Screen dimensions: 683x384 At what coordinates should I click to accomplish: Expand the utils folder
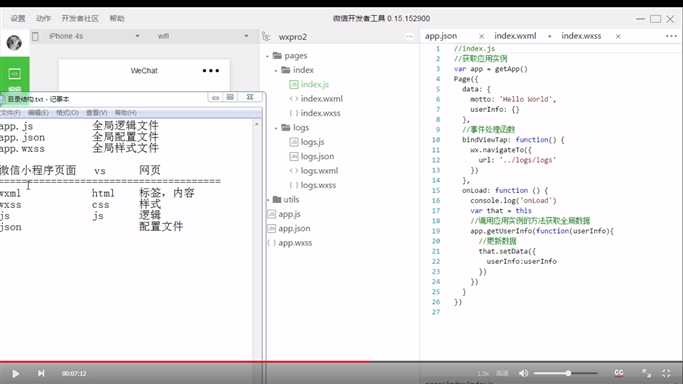(x=268, y=200)
